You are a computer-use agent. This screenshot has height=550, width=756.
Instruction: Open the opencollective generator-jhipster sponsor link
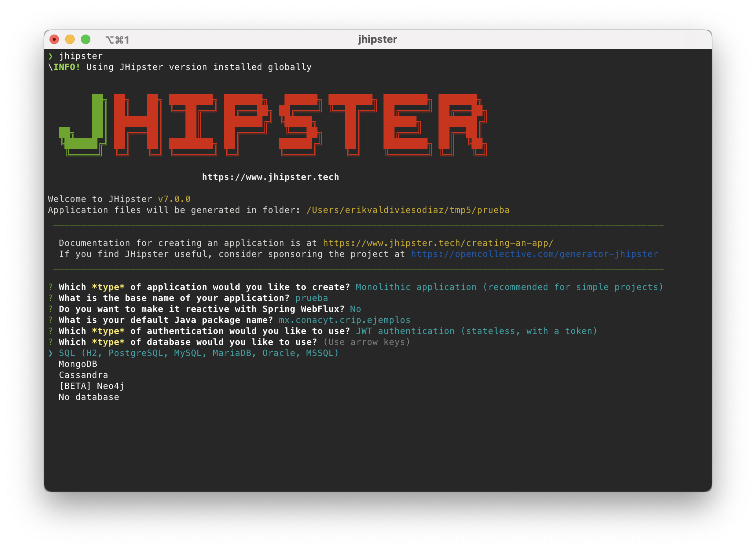[534, 254]
